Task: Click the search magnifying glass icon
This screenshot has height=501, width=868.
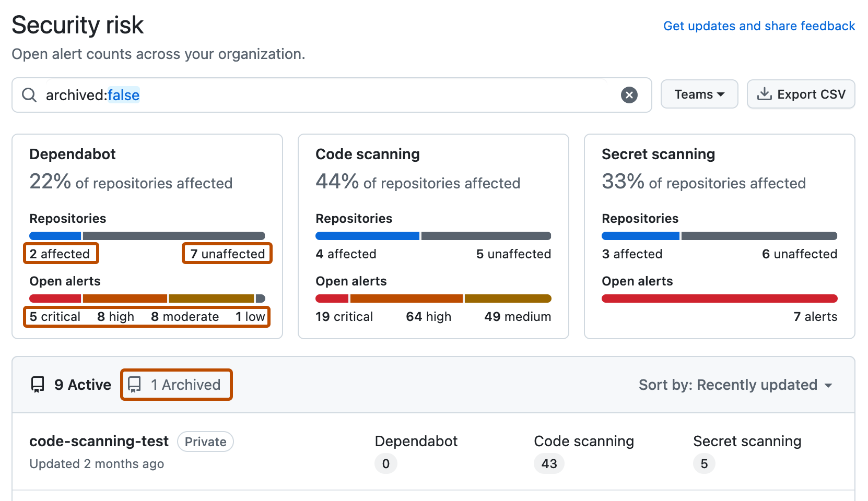Action: pyautogui.click(x=29, y=95)
